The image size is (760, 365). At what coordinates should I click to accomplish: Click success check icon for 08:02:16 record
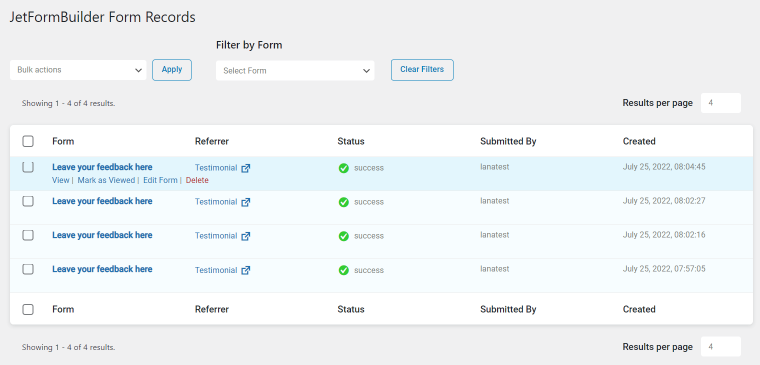pyautogui.click(x=344, y=236)
